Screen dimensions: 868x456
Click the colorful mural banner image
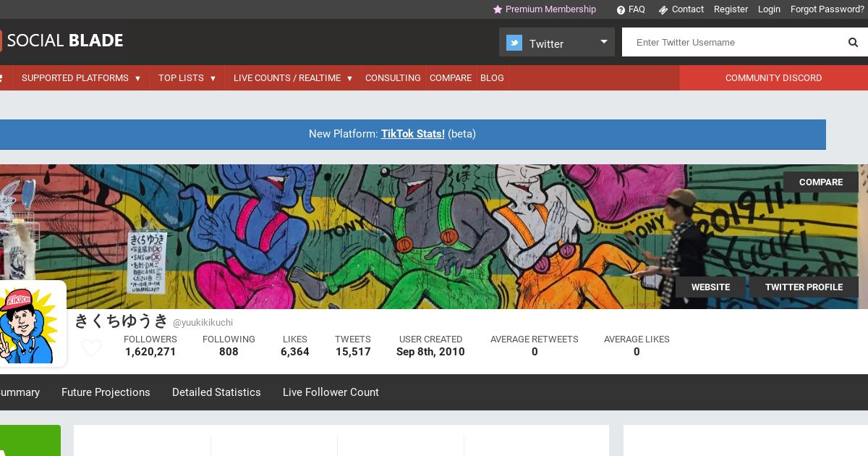(x=434, y=237)
